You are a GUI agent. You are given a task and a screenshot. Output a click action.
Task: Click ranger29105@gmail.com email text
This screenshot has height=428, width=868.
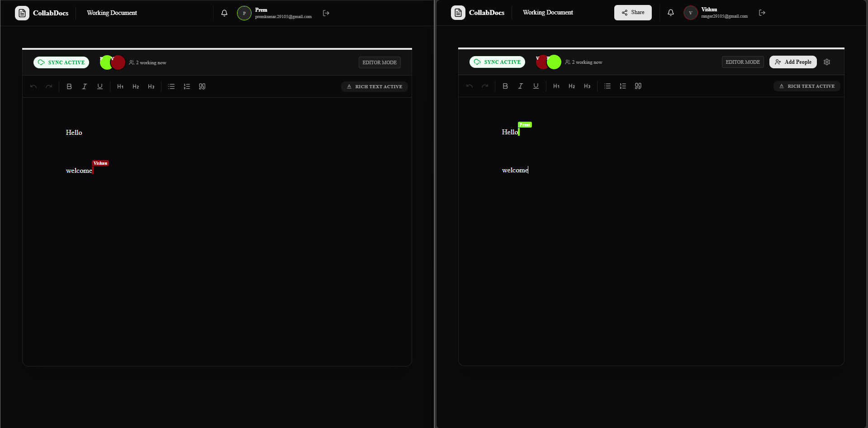[x=724, y=16]
